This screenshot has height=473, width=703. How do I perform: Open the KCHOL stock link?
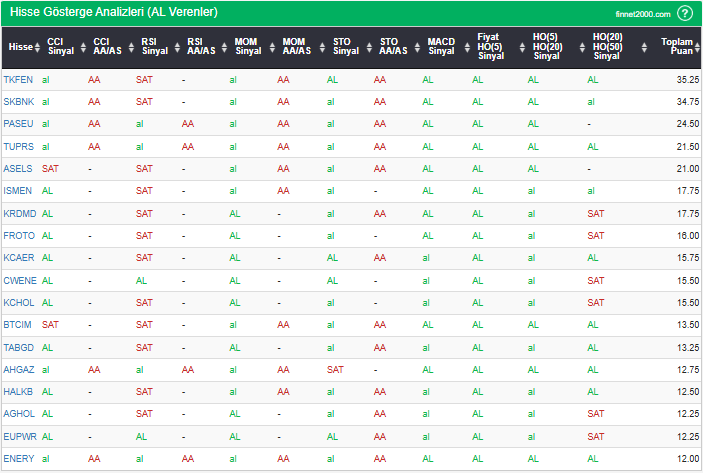tap(18, 303)
